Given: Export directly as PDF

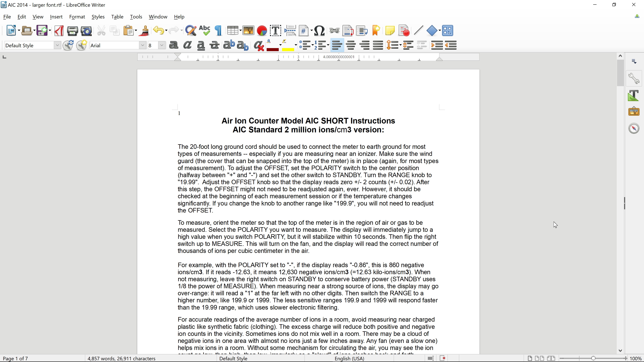Looking at the screenshot, I should pyautogui.click(x=59, y=31).
